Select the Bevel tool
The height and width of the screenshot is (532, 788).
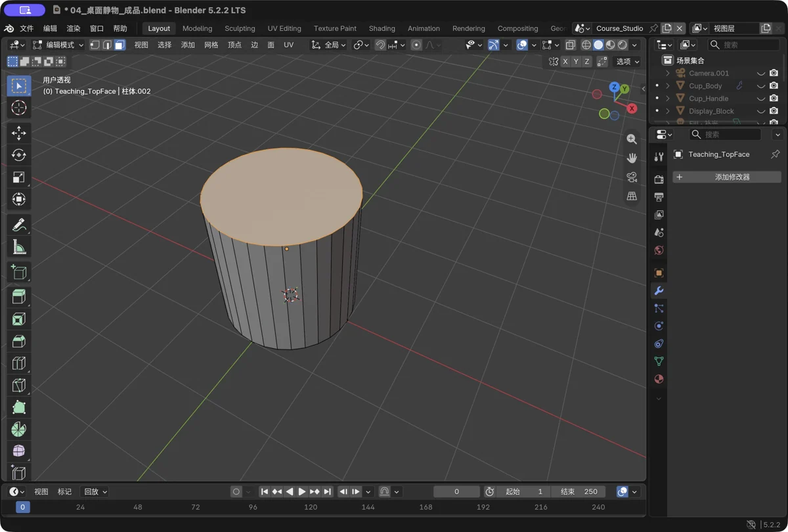(x=18, y=341)
